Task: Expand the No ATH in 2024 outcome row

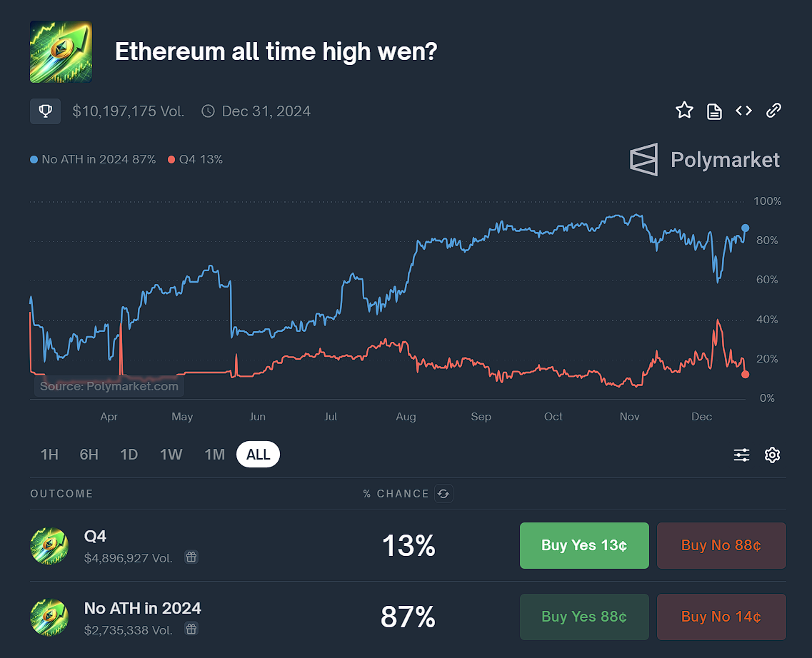Action: (x=142, y=608)
